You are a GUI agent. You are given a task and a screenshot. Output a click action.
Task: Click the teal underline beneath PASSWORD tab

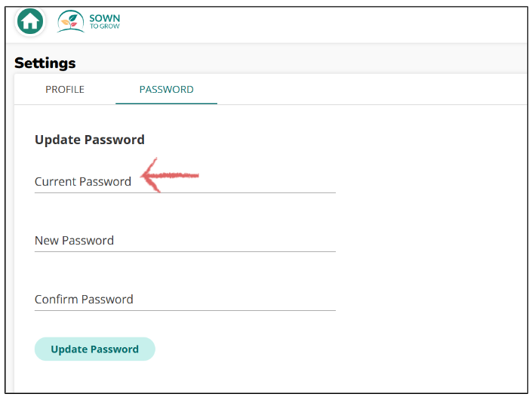[x=166, y=103]
